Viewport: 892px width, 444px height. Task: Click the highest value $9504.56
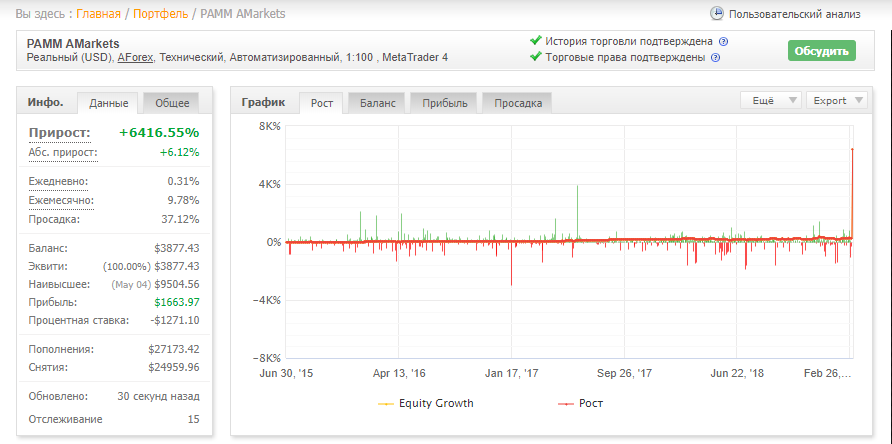click(x=177, y=284)
